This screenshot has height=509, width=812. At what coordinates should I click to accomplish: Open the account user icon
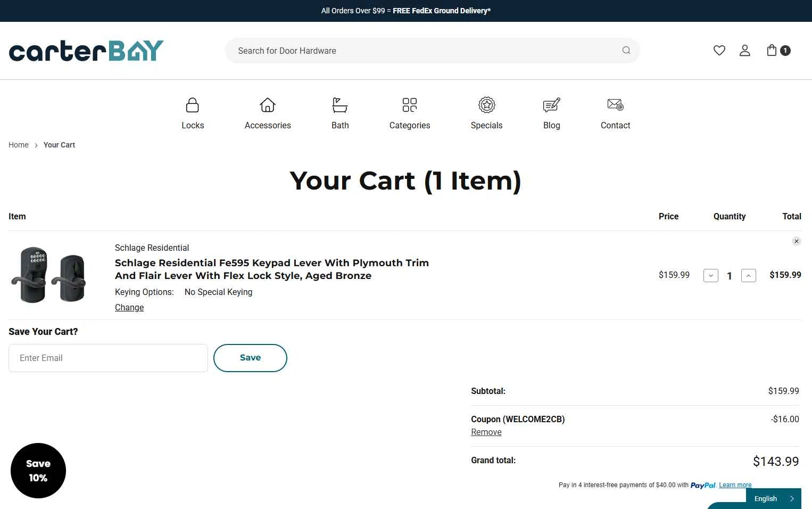[x=745, y=51]
